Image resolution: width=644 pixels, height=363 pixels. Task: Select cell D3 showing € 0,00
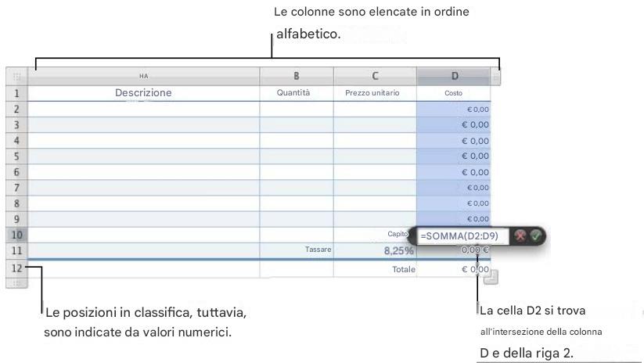(x=453, y=125)
